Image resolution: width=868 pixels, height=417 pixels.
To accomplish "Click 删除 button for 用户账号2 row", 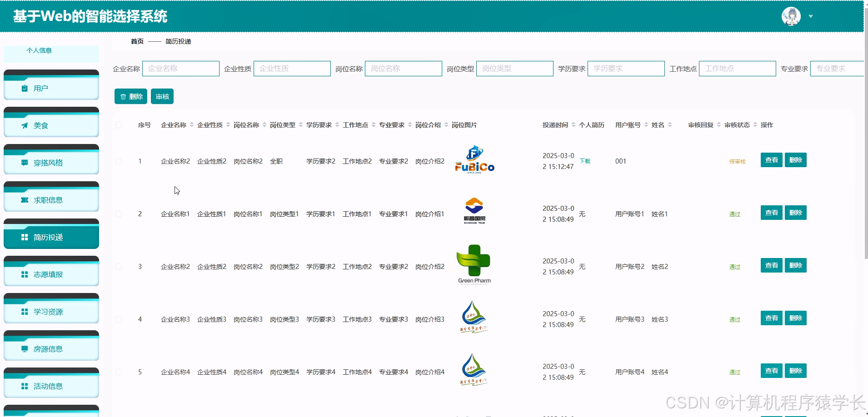I will coord(796,265).
